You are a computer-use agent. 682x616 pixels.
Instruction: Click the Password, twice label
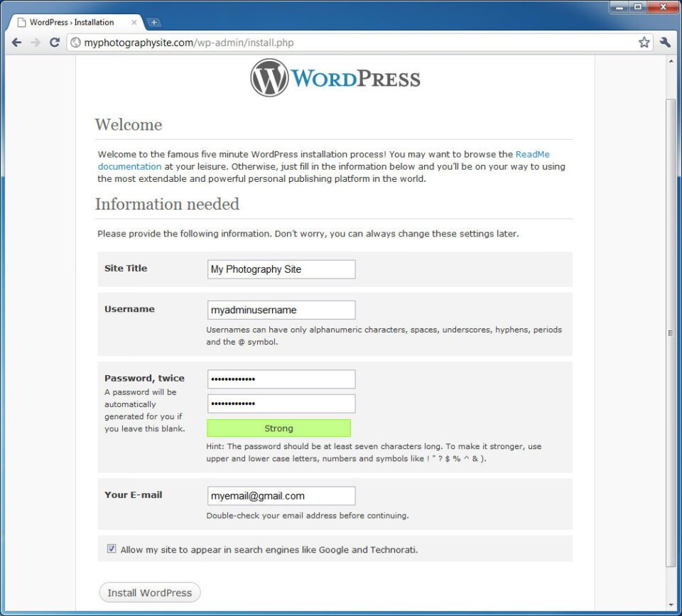(x=144, y=378)
